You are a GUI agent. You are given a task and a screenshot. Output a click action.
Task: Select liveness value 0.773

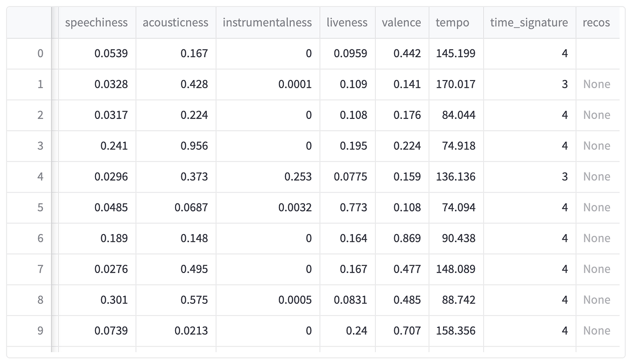pyautogui.click(x=353, y=208)
